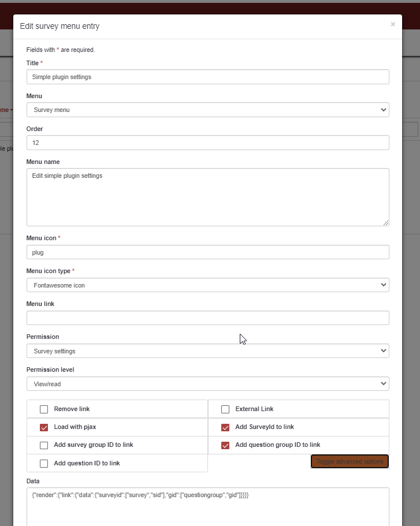The width and height of the screenshot is (420, 526).
Task: Click the Title input field
Action: point(207,77)
